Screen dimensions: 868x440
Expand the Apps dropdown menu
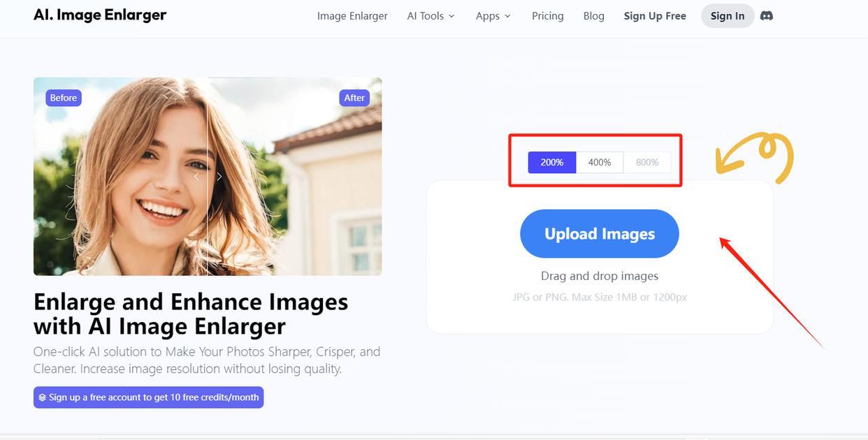pyautogui.click(x=493, y=15)
